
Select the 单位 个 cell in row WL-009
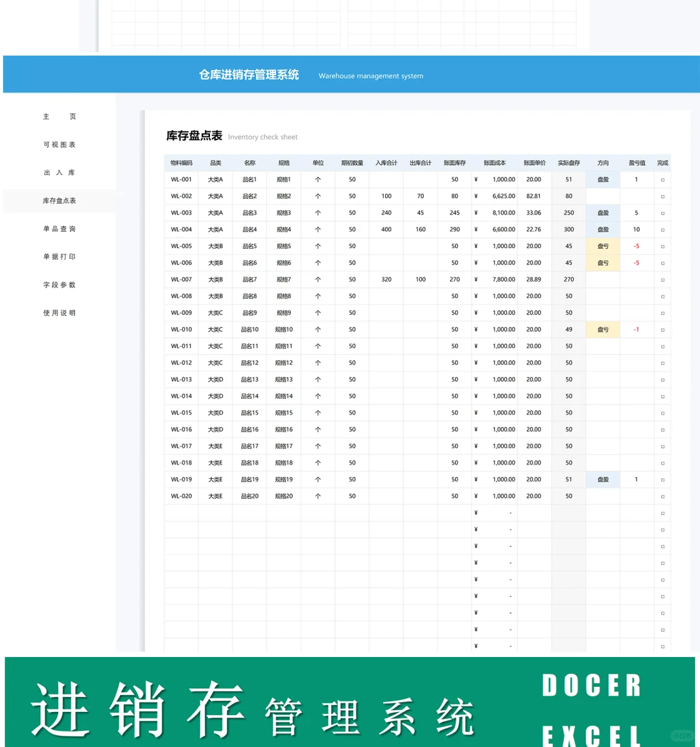318,313
